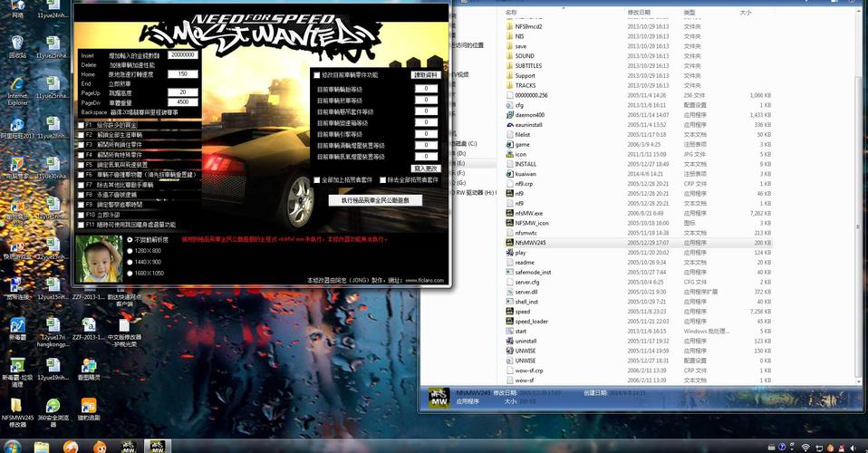Select the SOUND folder icon
This screenshot has height=453, width=868.
tap(510, 56)
